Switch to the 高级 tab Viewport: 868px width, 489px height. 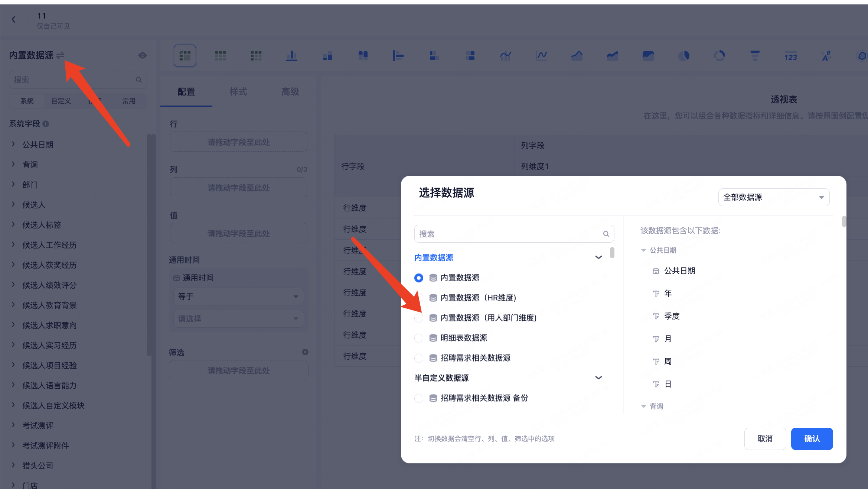tap(290, 92)
